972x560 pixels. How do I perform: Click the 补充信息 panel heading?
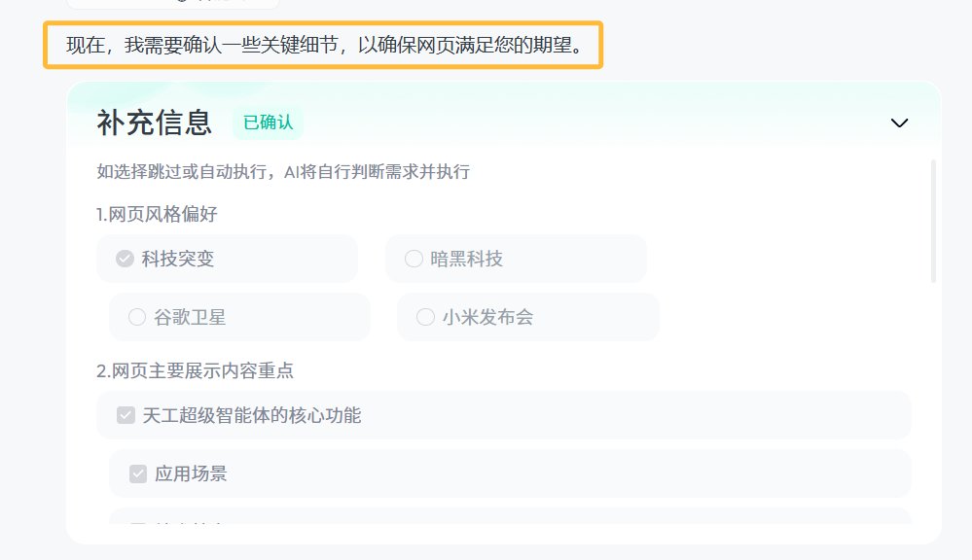155,122
